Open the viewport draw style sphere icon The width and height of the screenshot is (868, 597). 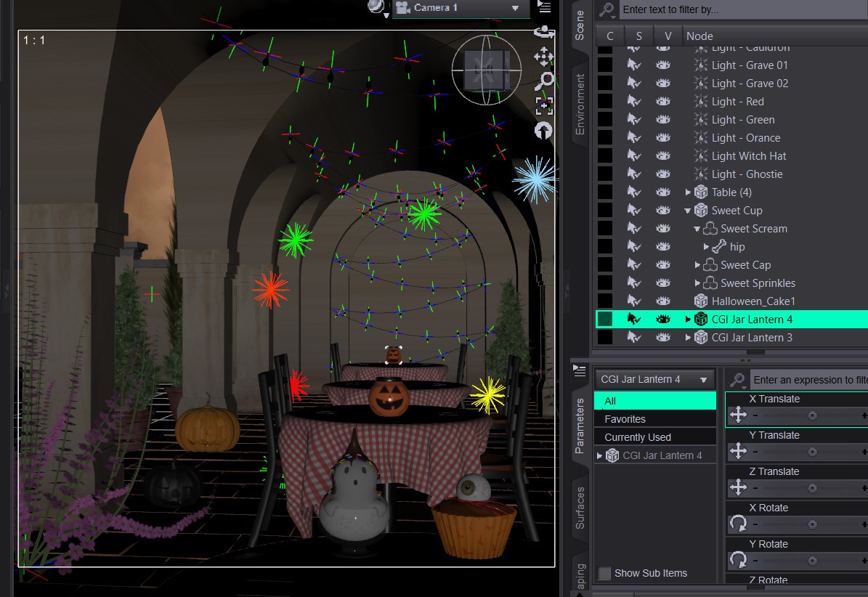pos(376,7)
